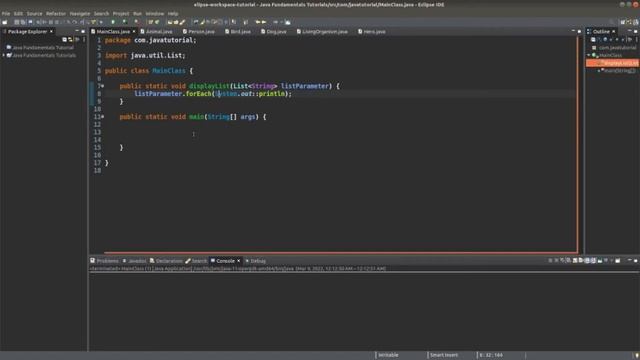Select Java Fundamentals Tutorial project
Screen dimensions: 640x360
[40, 47]
